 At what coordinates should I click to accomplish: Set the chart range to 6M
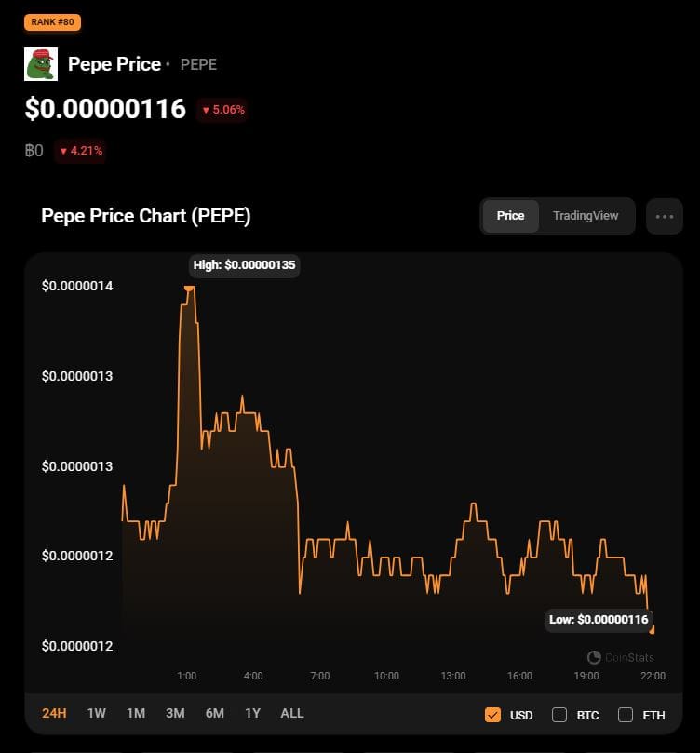pos(214,713)
